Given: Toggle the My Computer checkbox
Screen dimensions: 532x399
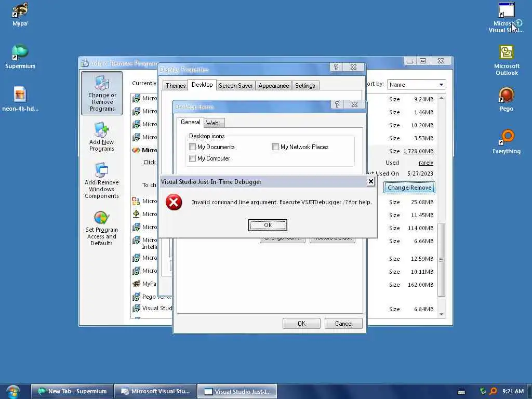Looking at the screenshot, I should [192, 158].
